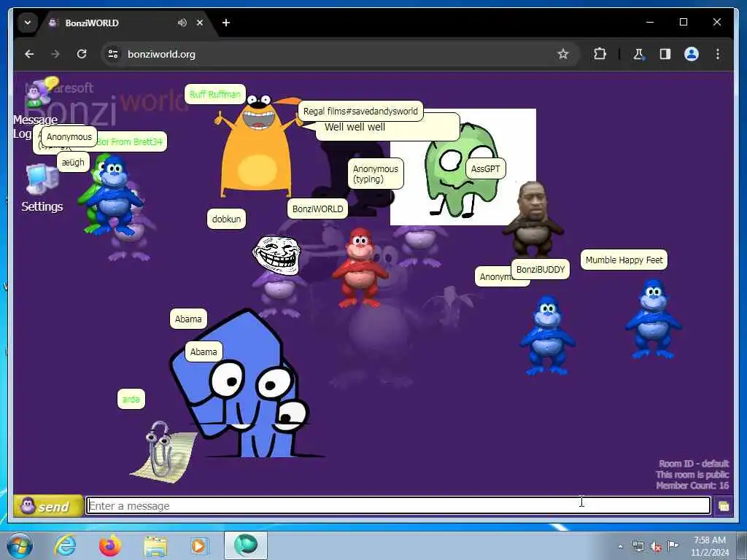
Task: Click the yellow folder icon beside message box
Action: pyautogui.click(x=723, y=506)
